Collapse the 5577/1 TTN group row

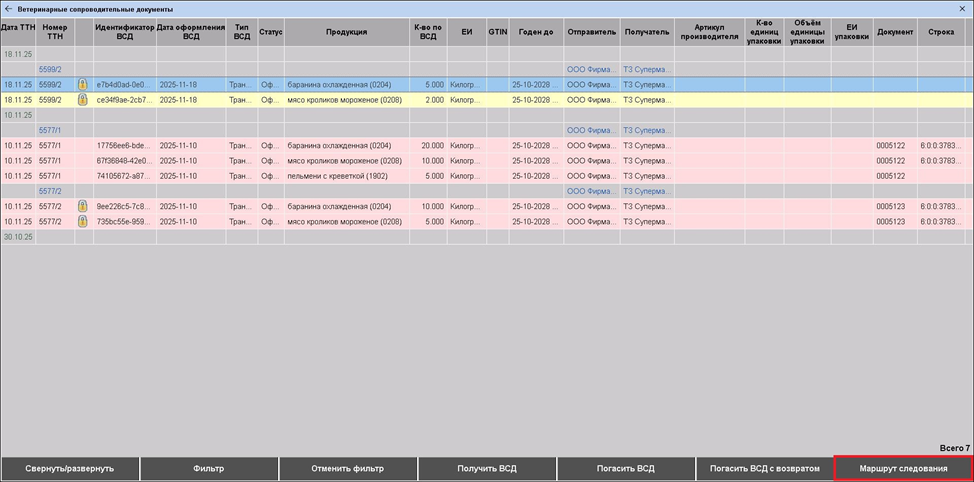pyautogui.click(x=50, y=130)
